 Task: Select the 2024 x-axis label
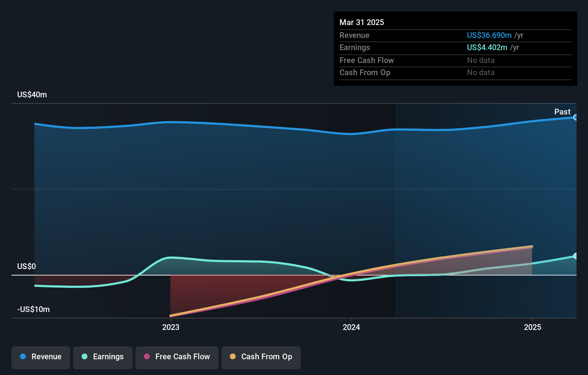(351, 327)
